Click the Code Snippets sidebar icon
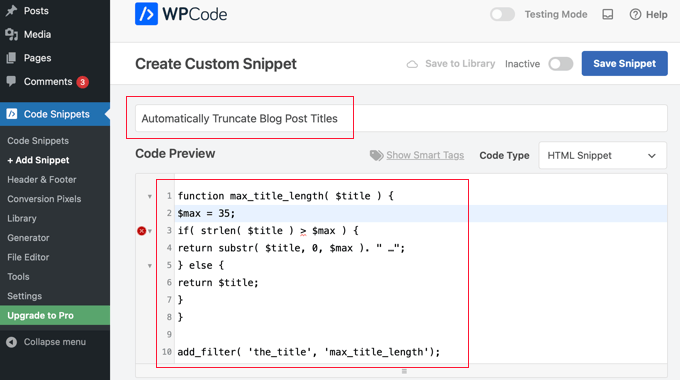Image resolution: width=680 pixels, height=380 pixels. click(12, 114)
